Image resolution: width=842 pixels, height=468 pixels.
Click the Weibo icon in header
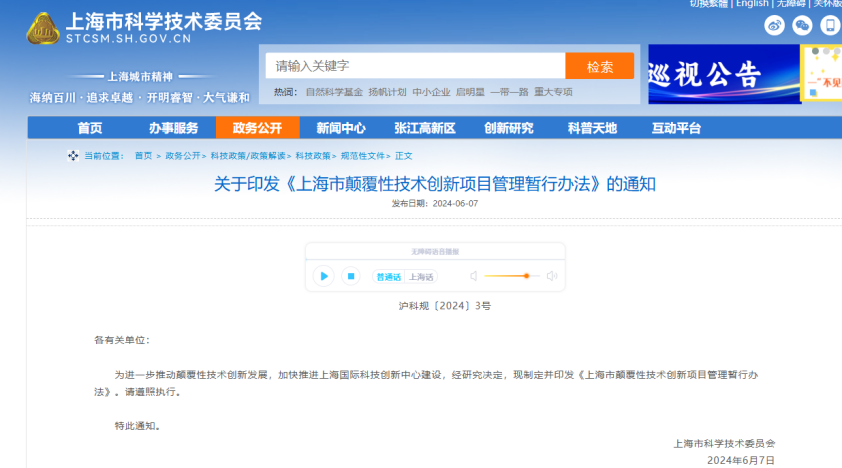pos(774,26)
